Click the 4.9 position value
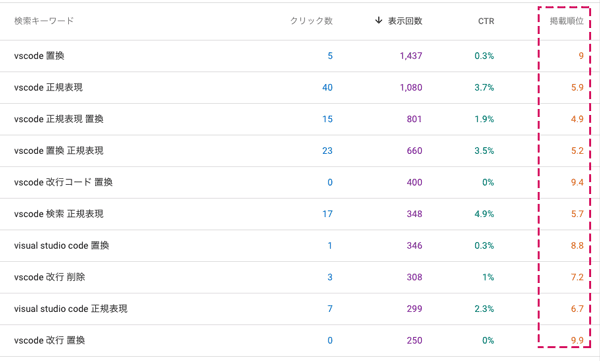 (x=577, y=119)
